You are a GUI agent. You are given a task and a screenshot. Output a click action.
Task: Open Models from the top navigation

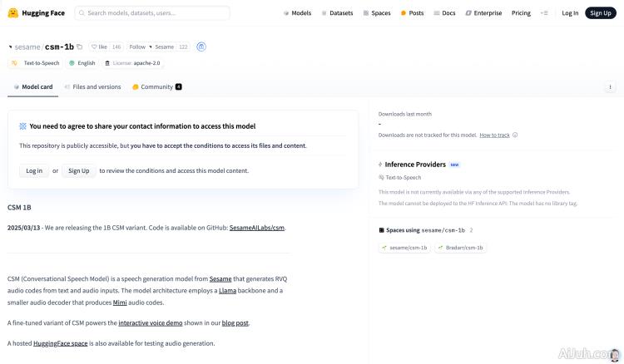(297, 13)
